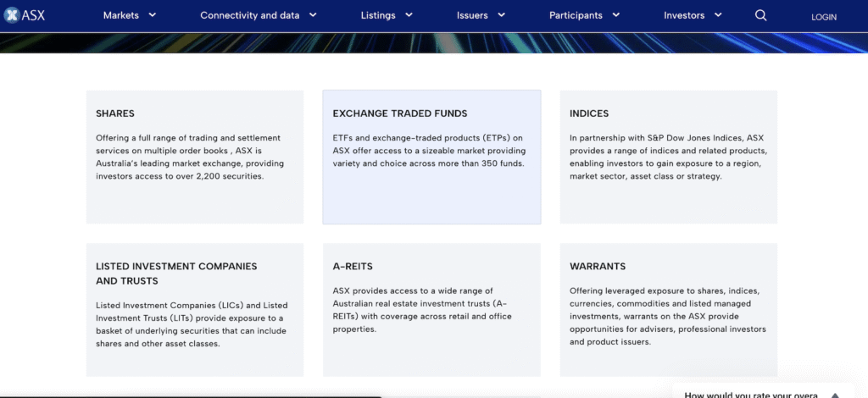Open the WARRANTS card heading
The height and width of the screenshot is (398, 868).
tap(598, 267)
